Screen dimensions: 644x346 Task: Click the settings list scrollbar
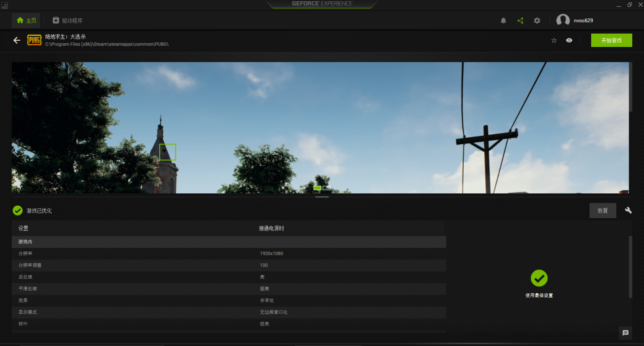coord(631,267)
